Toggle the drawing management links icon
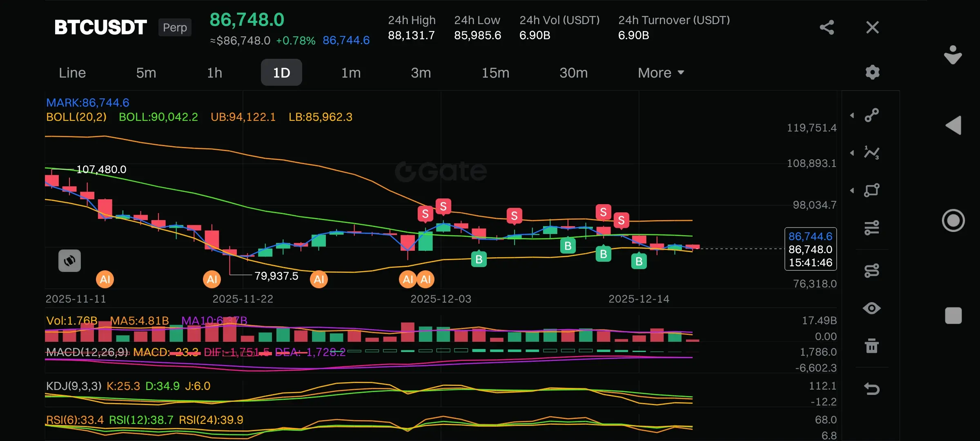Viewport: 980px width, 441px height. click(x=872, y=270)
